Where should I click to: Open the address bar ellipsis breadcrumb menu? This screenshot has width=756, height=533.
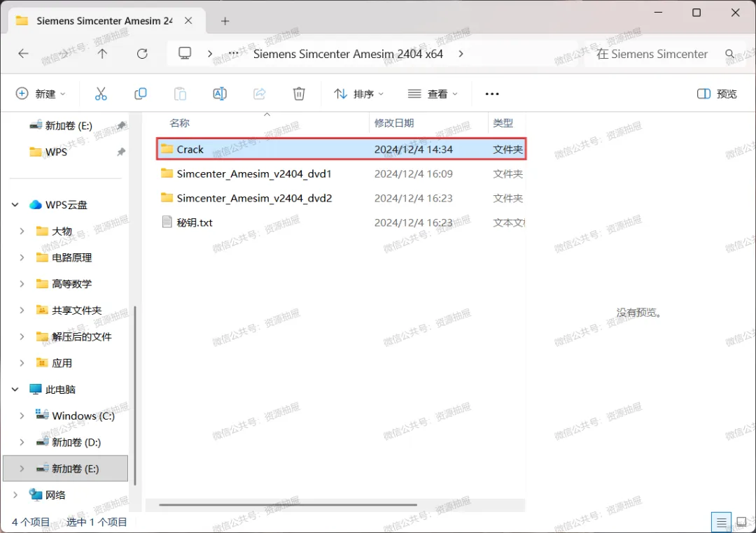[x=233, y=53]
